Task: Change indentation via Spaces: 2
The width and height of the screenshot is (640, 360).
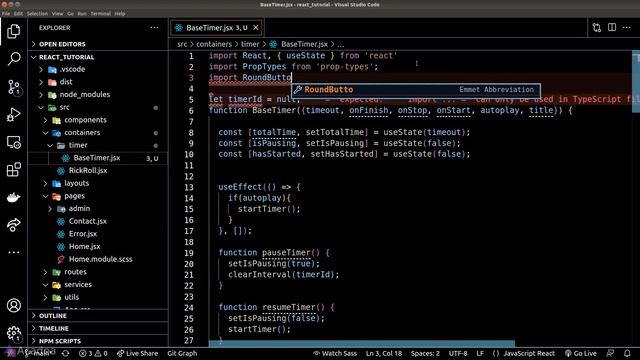Action: 425,353
